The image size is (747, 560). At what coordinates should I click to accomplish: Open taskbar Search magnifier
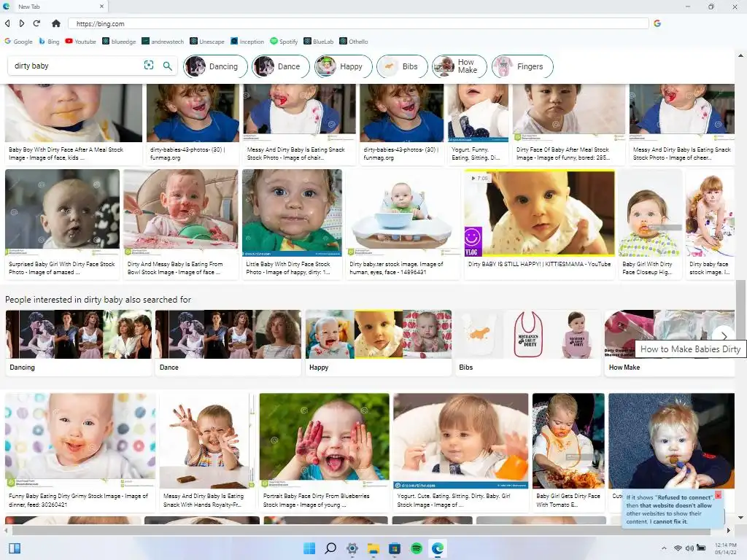coord(330,548)
